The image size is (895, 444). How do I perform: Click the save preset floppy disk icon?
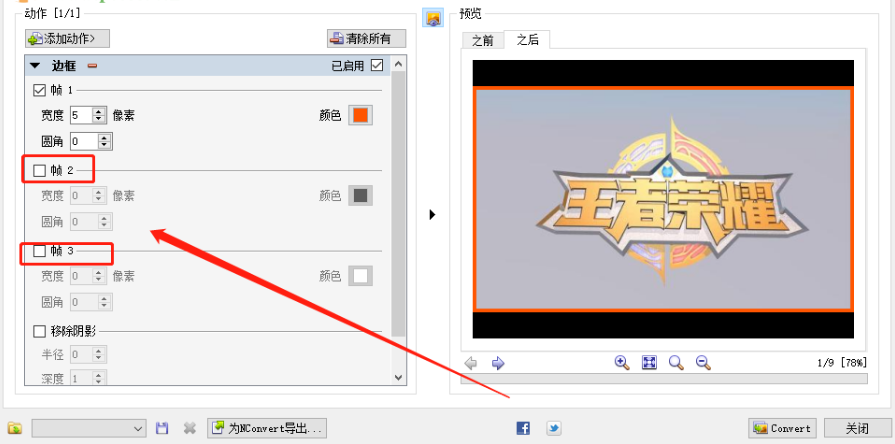162,428
